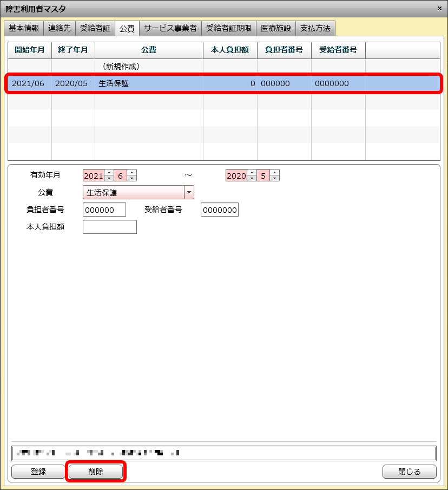Increase start month using up arrow
Screen dimensions: 448x490
pos(132,173)
